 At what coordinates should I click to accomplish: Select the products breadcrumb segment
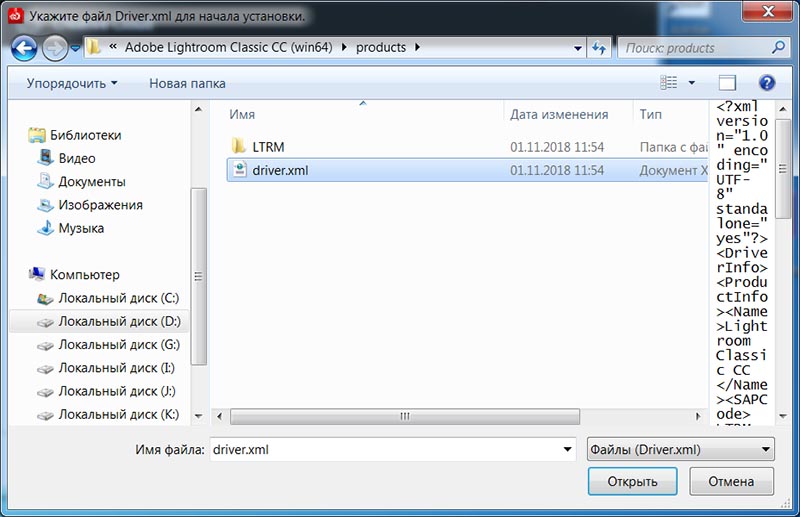coord(381,47)
